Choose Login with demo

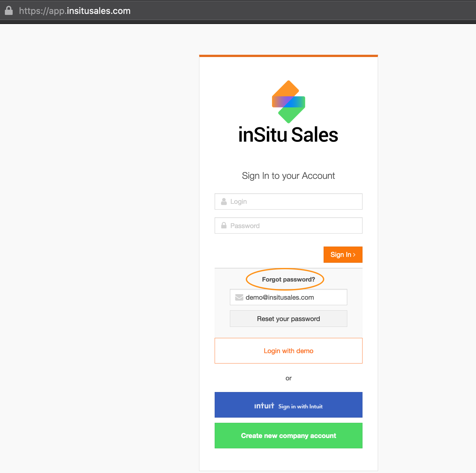pyautogui.click(x=288, y=351)
